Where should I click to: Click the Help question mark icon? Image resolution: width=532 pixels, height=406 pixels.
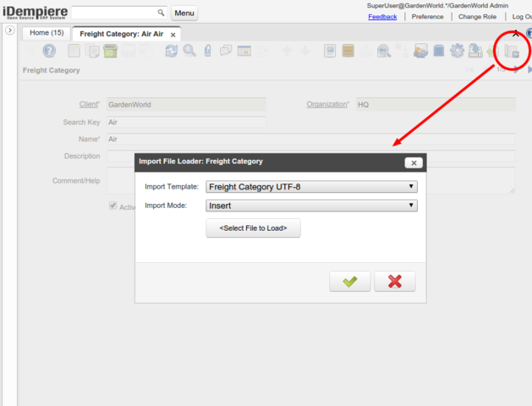(x=49, y=52)
